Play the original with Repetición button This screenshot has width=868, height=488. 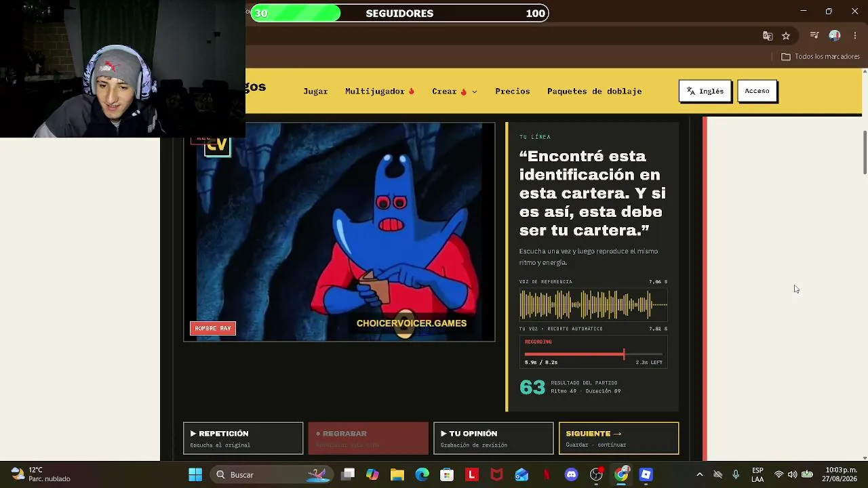point(243,439)
